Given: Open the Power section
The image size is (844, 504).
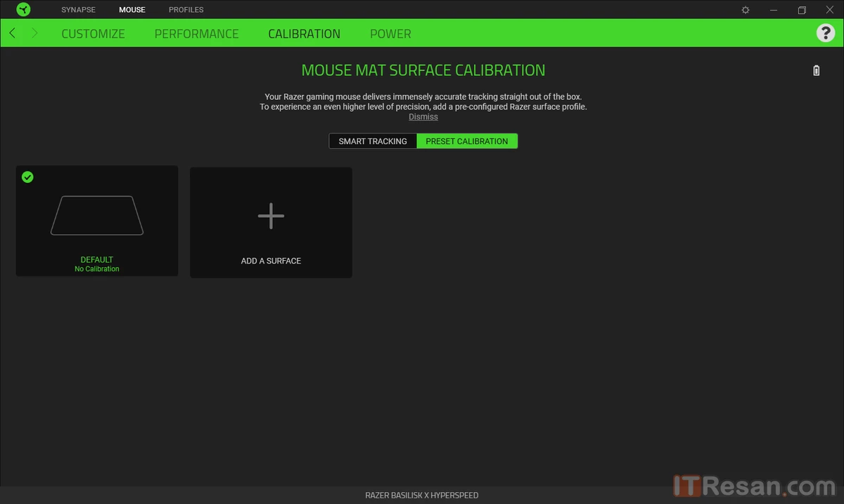Looking at the screenshot, I should pos(390,34).
